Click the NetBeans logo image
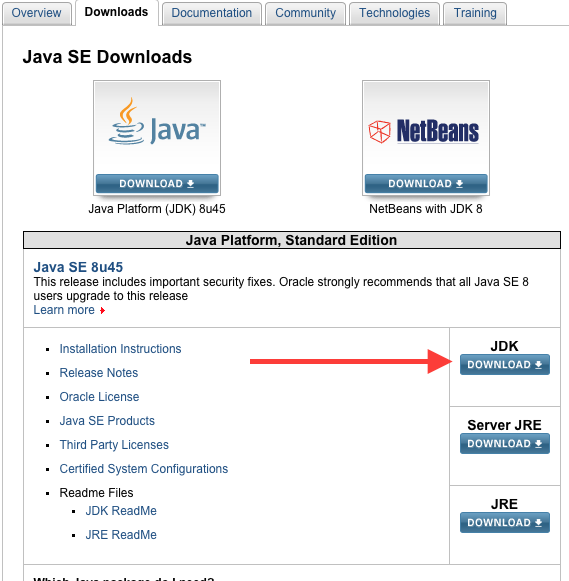Screen dimensions: 569x581 coord(424,131)
